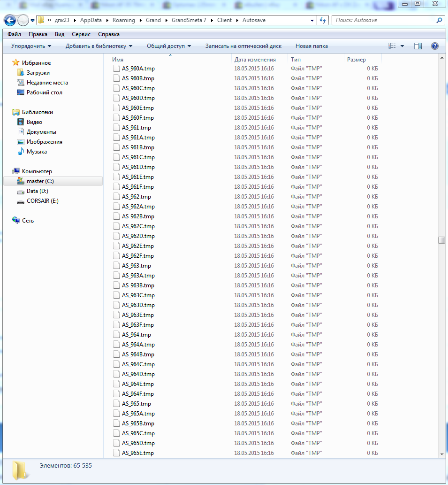Click scrollbar up arrow in file list

[441, 58]
